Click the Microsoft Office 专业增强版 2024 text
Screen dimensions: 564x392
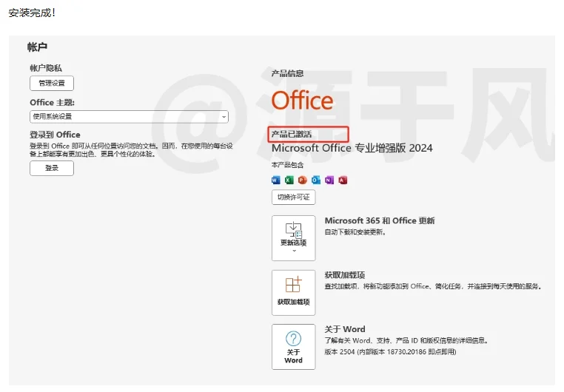pos(352,148)
